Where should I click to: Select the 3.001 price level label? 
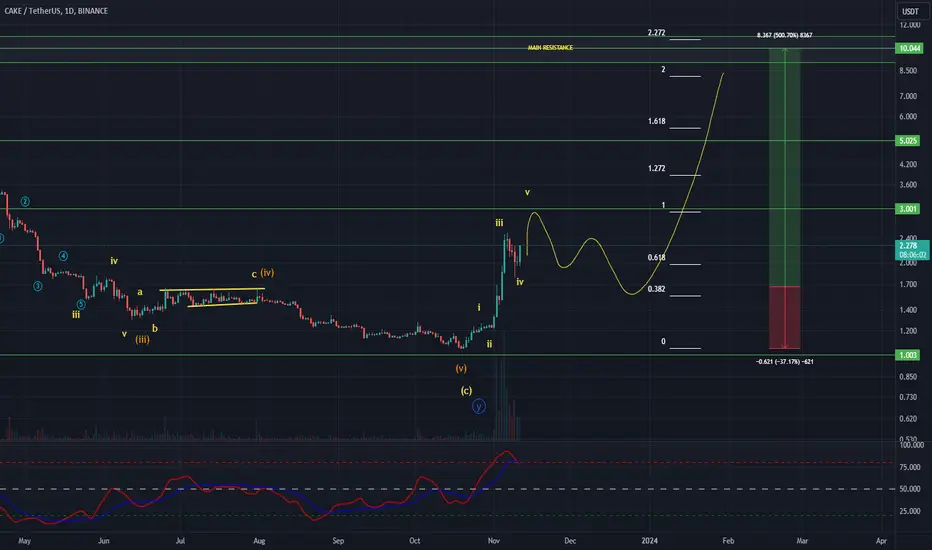click(x=908, y=209)
